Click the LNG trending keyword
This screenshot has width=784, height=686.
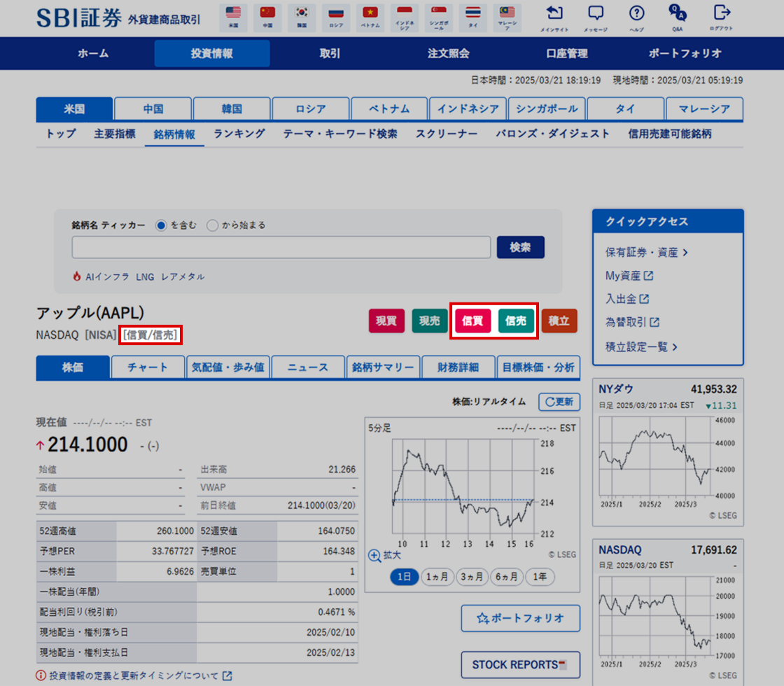tap(145, 277)
